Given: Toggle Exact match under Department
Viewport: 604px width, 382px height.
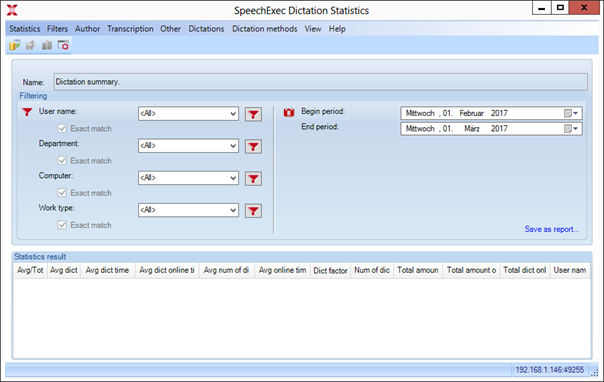Looking at the screenshot, I should 62,161.
